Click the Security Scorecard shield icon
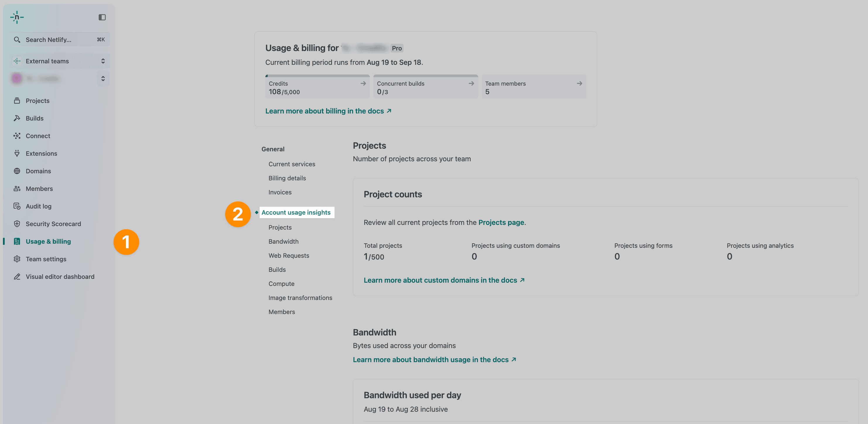The width and height of the screenshot is (868, 424). [x=17, y=224]
